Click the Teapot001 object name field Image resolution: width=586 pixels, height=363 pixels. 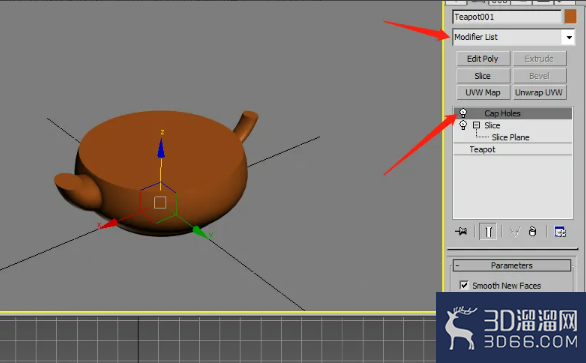(507, 17)
